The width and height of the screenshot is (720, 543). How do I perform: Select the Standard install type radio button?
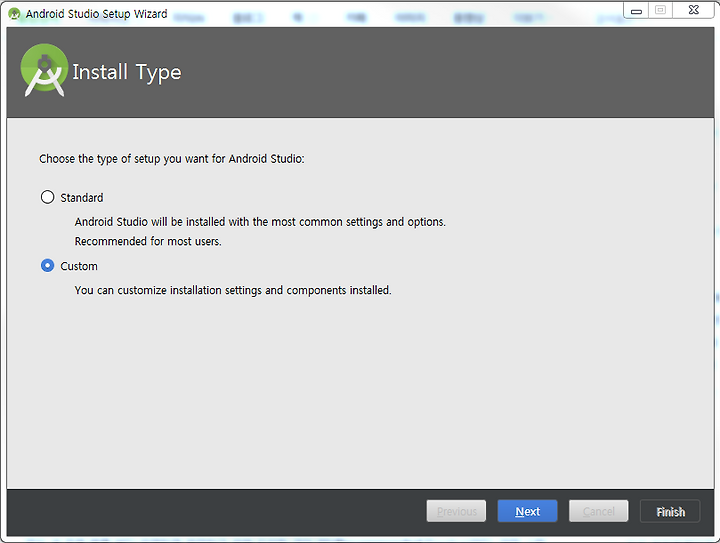47,197
